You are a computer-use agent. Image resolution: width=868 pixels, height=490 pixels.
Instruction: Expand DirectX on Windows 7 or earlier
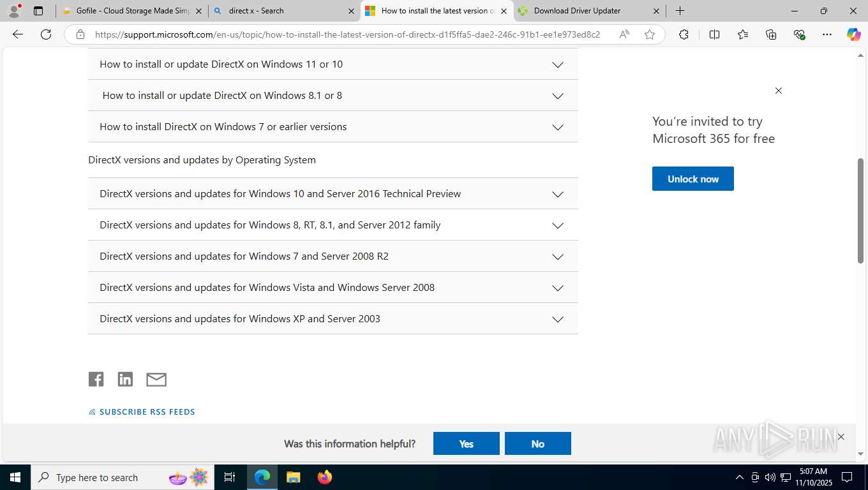tap(333, 127)
